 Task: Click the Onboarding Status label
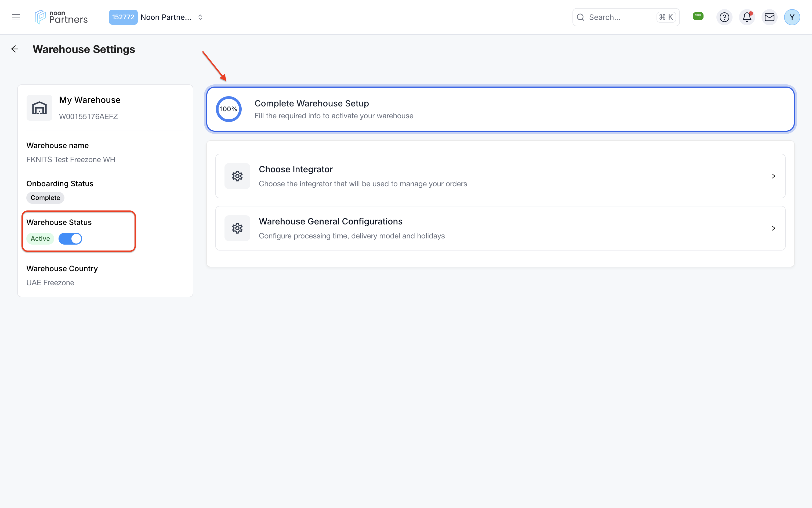coord(60,183)
